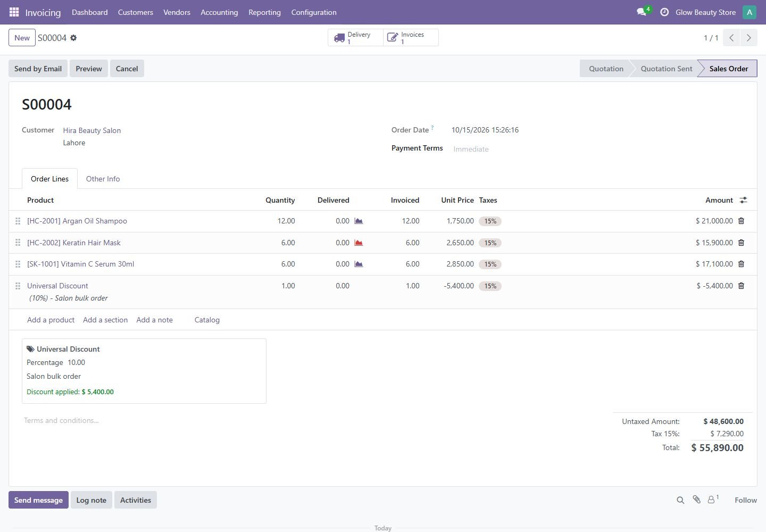Click the user avatar A
This screenshot has height=532, width=766.
(x=750, y=12)
